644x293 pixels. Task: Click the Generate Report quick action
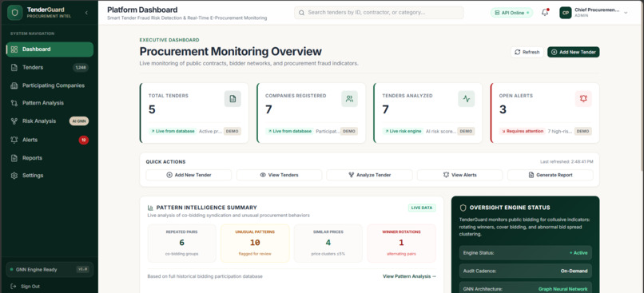[x=551, y=175]
